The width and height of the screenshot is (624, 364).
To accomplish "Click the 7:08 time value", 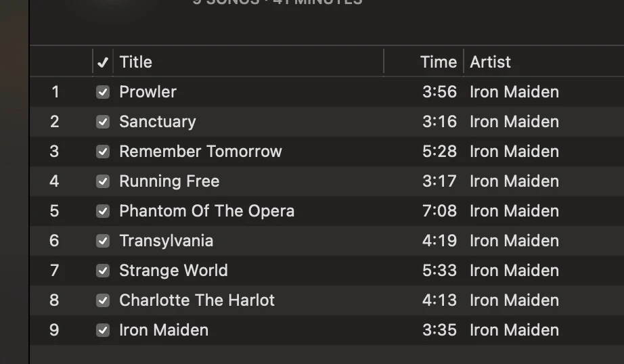I will coord(440,211).
